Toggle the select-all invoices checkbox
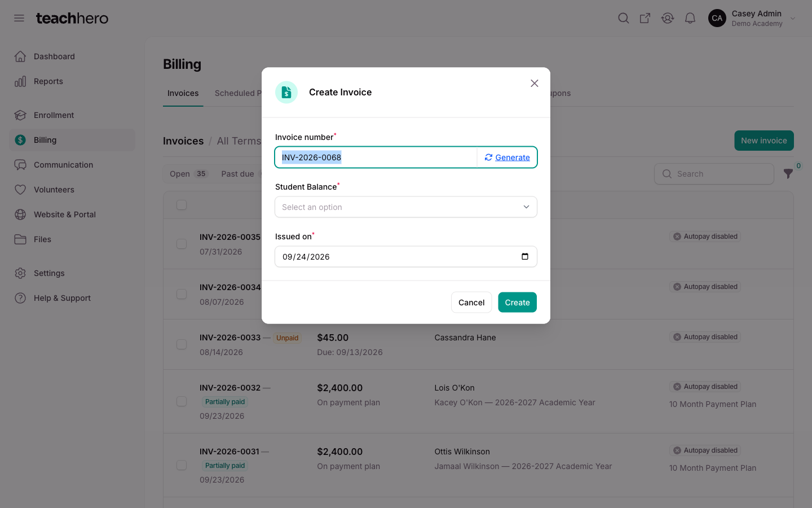Viewport: 812px width, 508px height. click(182, 205)
